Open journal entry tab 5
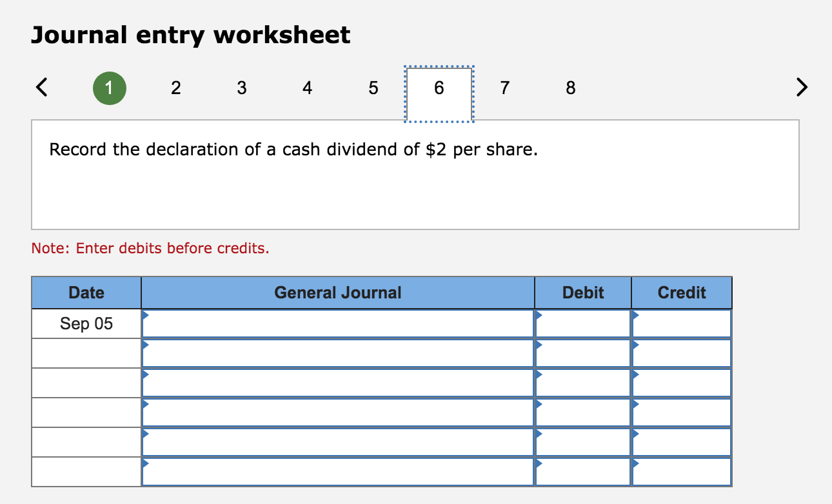 [373, 88]
